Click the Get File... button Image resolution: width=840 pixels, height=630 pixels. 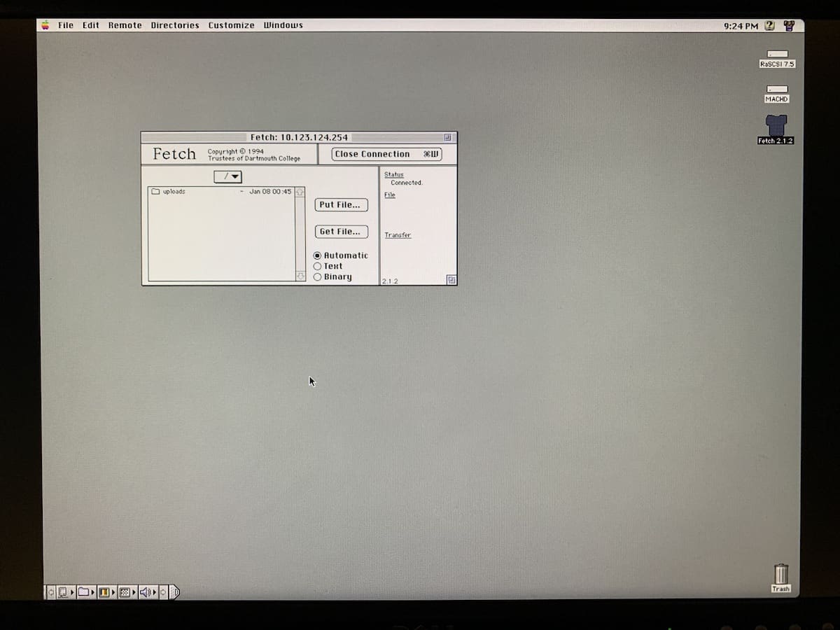[x=341, y=232]
